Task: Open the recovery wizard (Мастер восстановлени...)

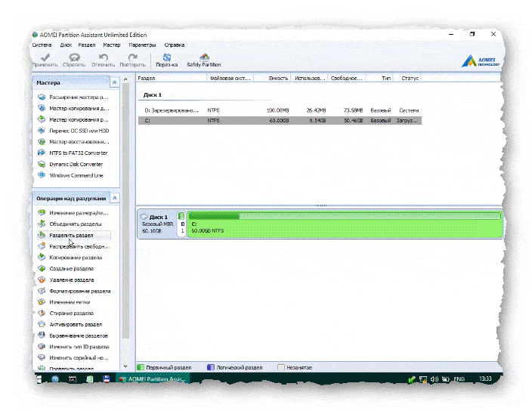Action: [x=73, y=142]
